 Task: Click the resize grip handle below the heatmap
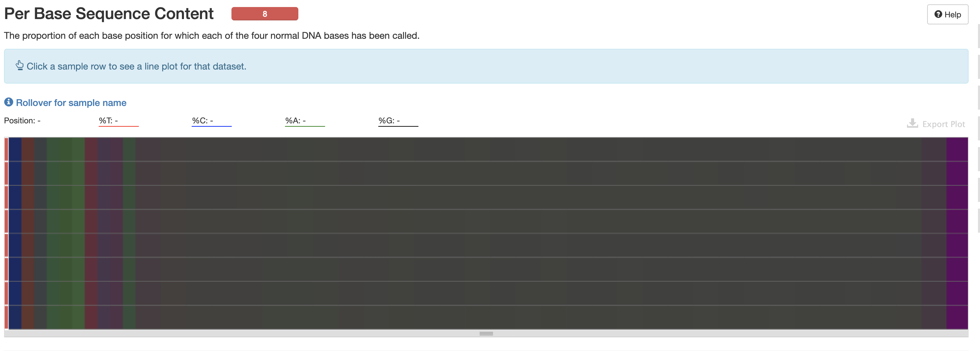[x=486, y=334]
